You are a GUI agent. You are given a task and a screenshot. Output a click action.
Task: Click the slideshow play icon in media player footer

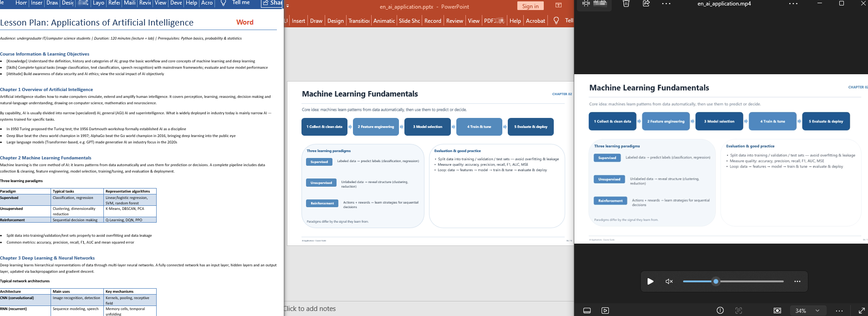pos(605,311)
